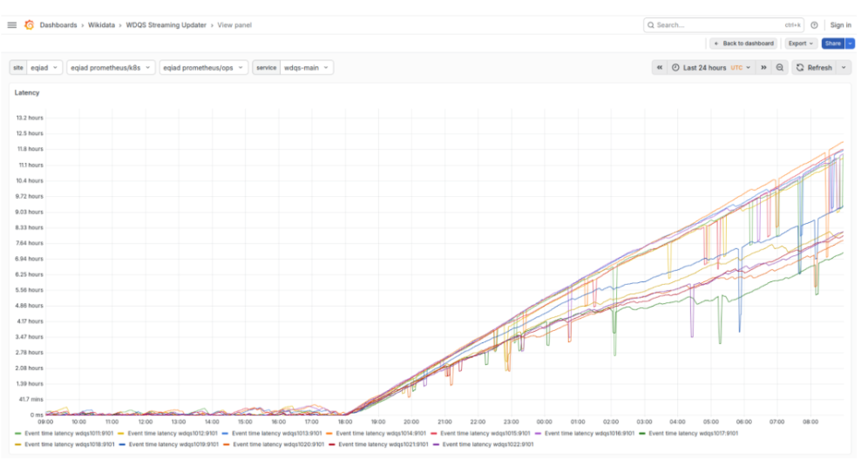Open the refresh interval dropdown arrow

coord(844,68)
